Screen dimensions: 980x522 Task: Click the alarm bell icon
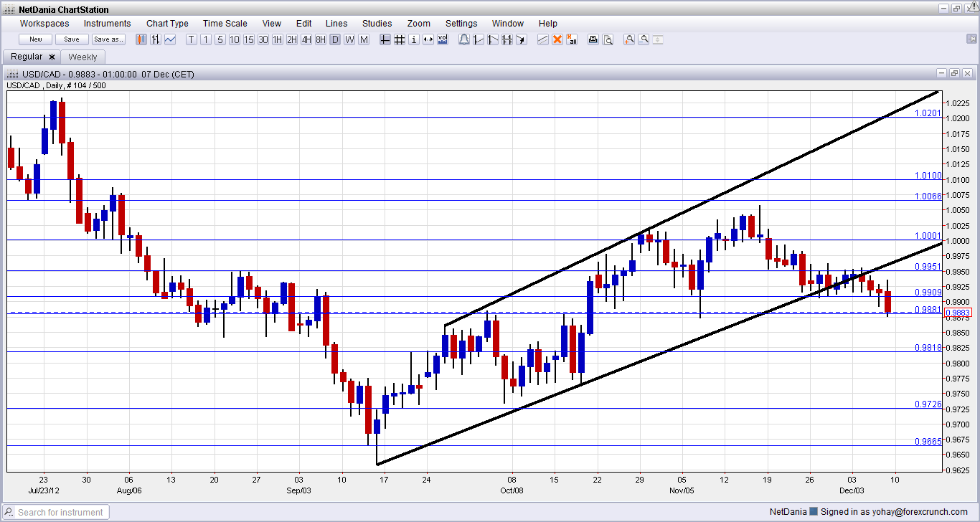tap(463, 39)
